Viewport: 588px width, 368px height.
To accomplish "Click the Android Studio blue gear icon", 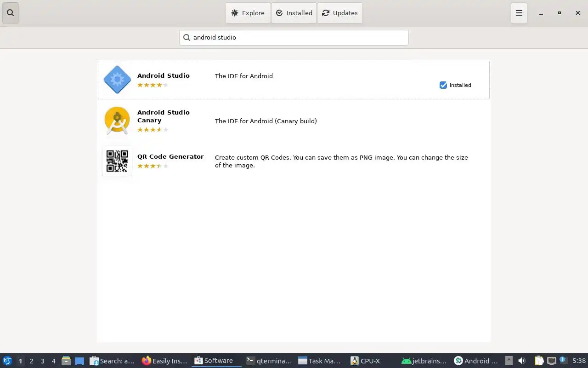I will [117, 80].
